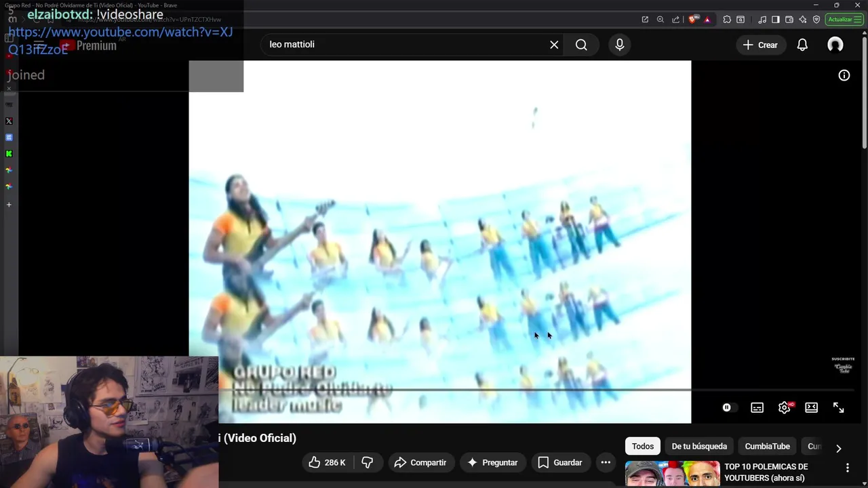Click the Crear button
Screen dimensions: 868x488
[x=760, y=45]
